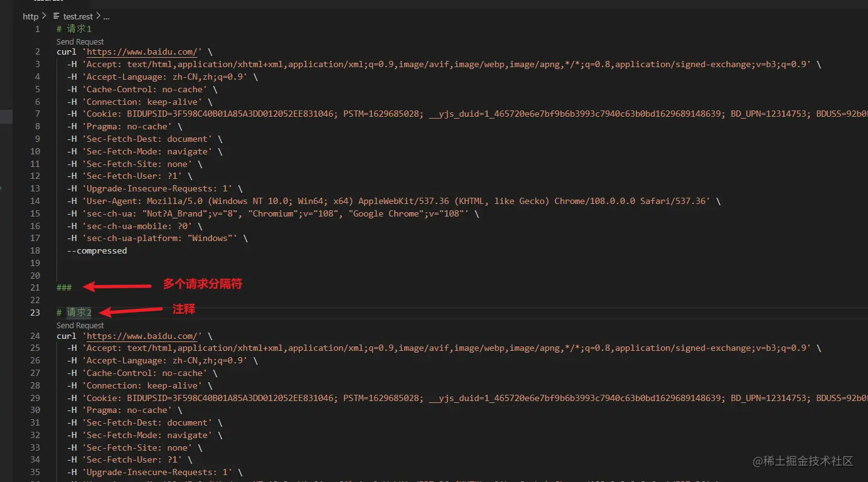Click the sec-ch-ua-platform header on line 17

pyautogui.click(x=132, y=238)
